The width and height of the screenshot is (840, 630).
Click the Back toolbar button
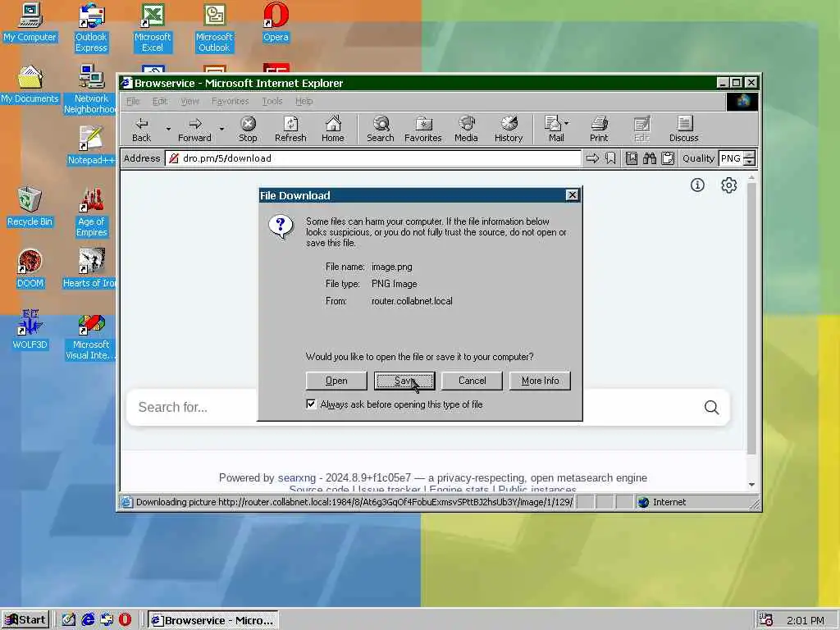[x=141, y=129]
